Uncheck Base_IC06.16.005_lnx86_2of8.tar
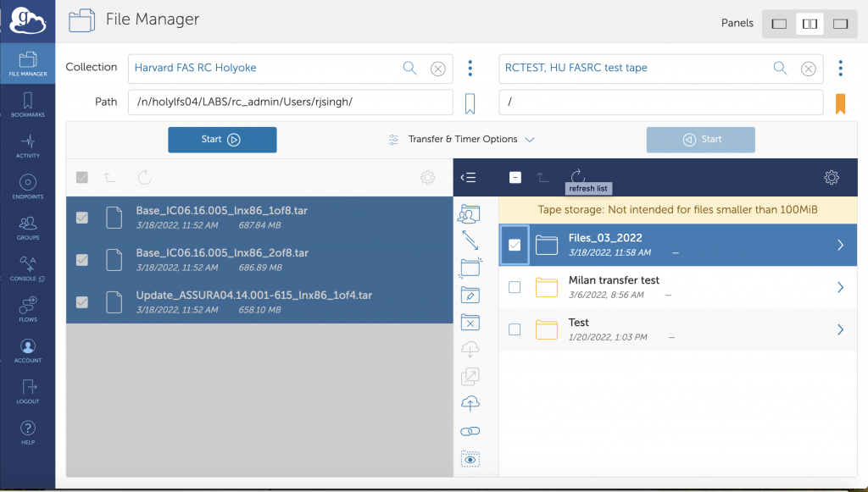Viewport: 868px width, 492px height. pyautogui.click(x=82, y=260)
